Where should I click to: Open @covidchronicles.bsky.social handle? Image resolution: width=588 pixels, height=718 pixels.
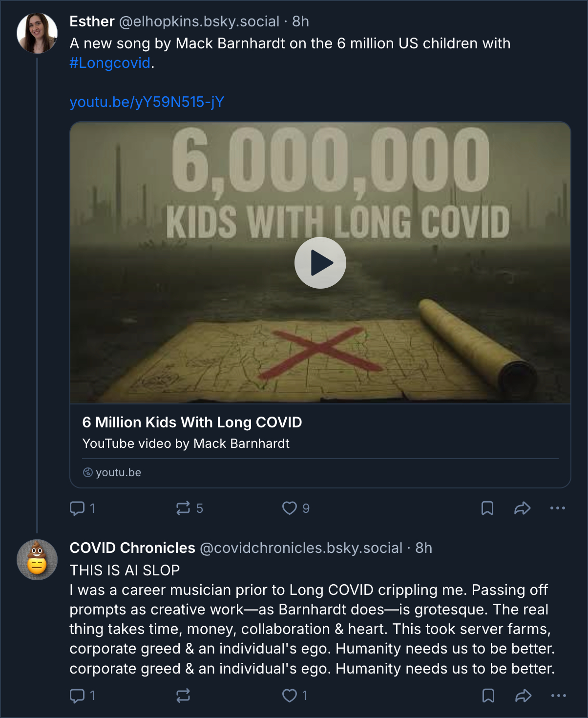[301, 548]
